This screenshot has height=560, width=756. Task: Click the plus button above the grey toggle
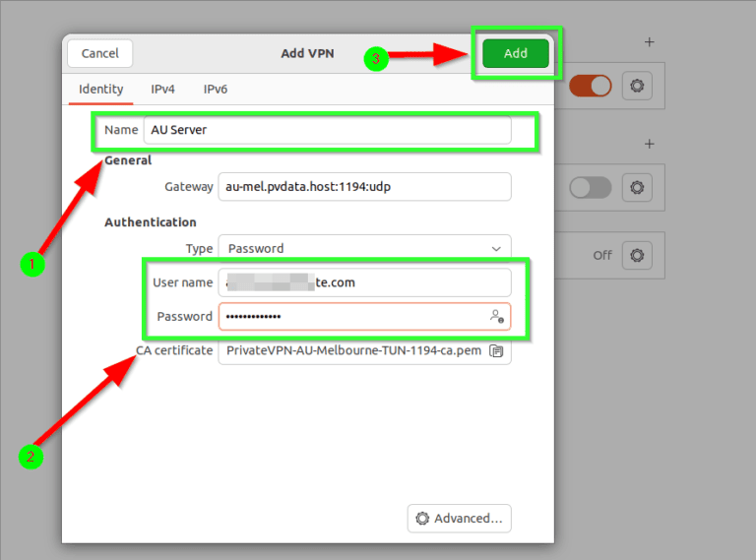[649, 144]
